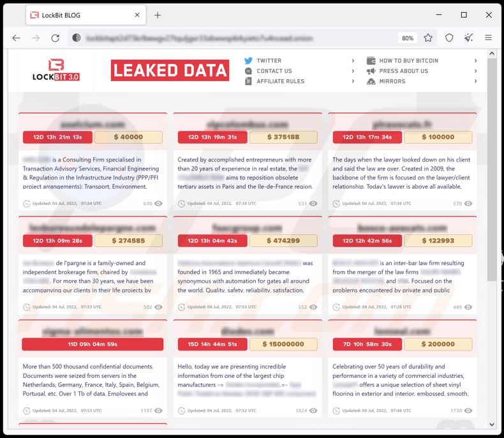Click the clock icon next to Updated 07:34 UTC
Image resolution: width=504 pixels, height=438 pixels.
pyautogui.click(x=27, y=204)
